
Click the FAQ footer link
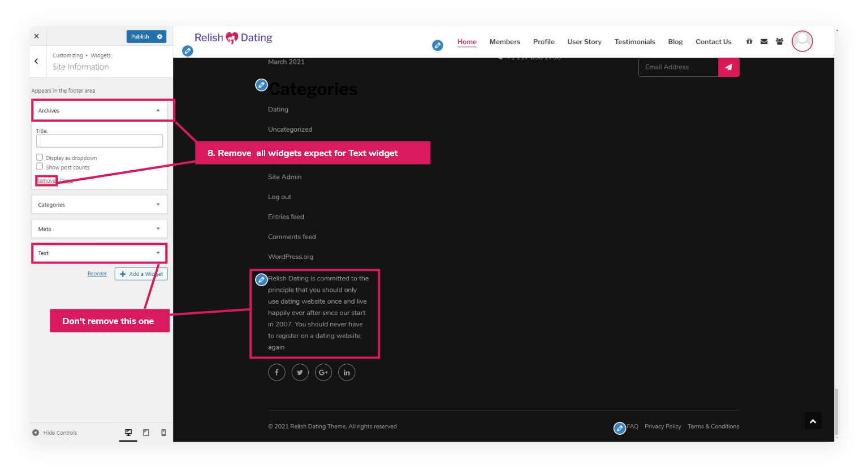[x=633, y=426]
